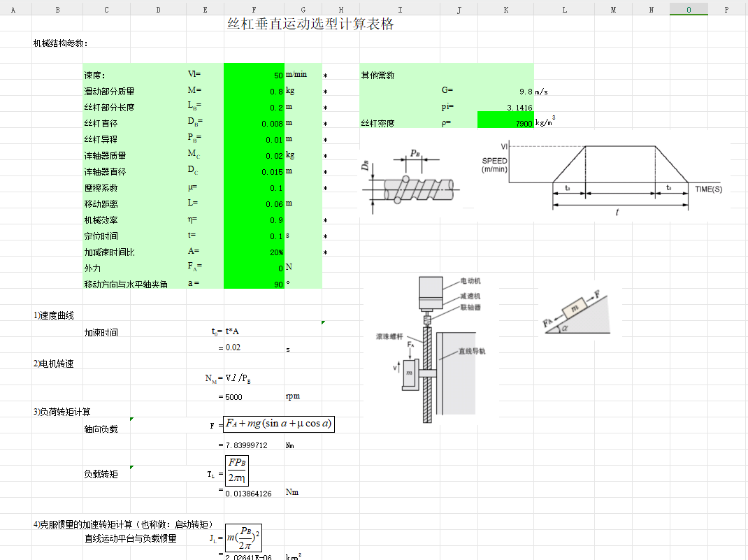Click the 直线运动平台与负载惯量 label

[130, 538]
